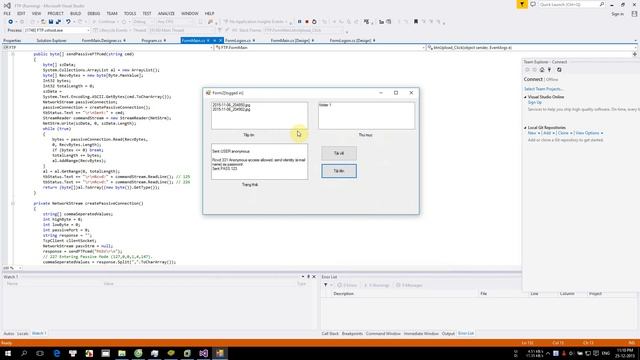Collapse the Local Git Repositories section
The width and height of the screenshot is (640, 360).
pyautogui.click(x=525, y=128)
